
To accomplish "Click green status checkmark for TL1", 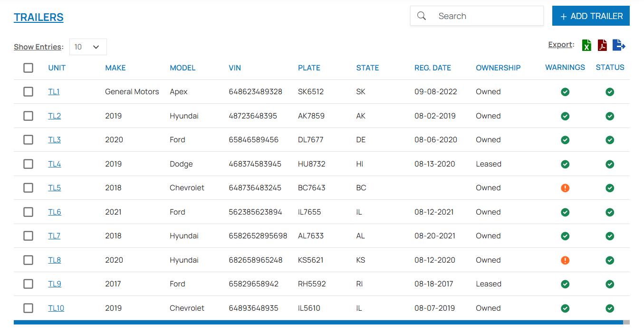I will (x=610, y=92).
